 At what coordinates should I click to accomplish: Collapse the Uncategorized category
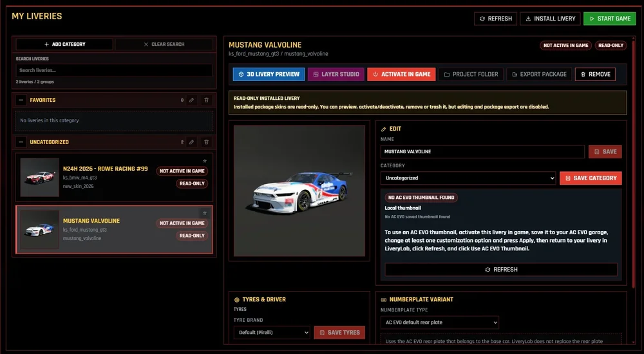[x=21, y=142]
